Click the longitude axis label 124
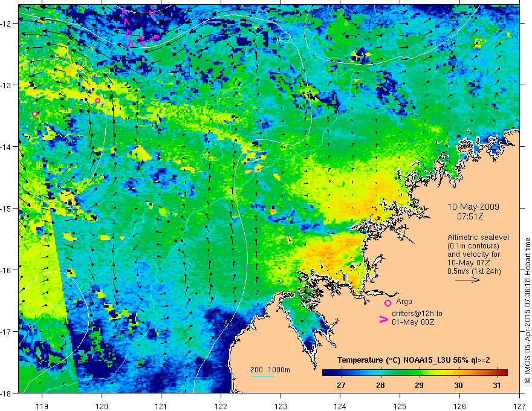The width and height of the screenshot is (532, 411). point(340,406)
